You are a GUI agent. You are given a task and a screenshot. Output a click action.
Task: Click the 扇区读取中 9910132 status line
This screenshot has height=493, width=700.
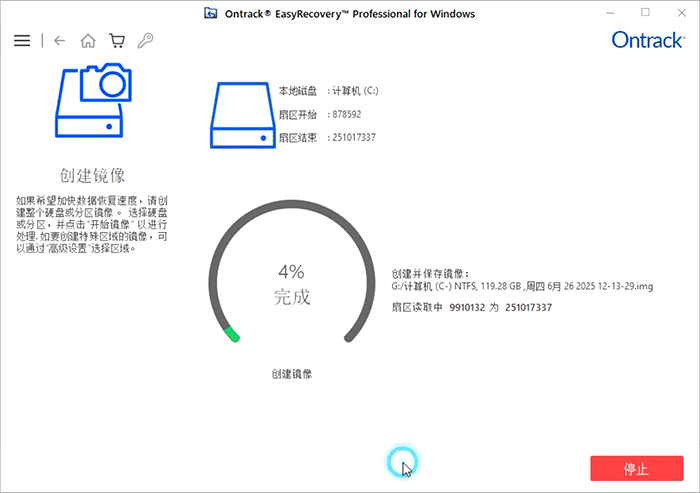(x=472, y=307)
